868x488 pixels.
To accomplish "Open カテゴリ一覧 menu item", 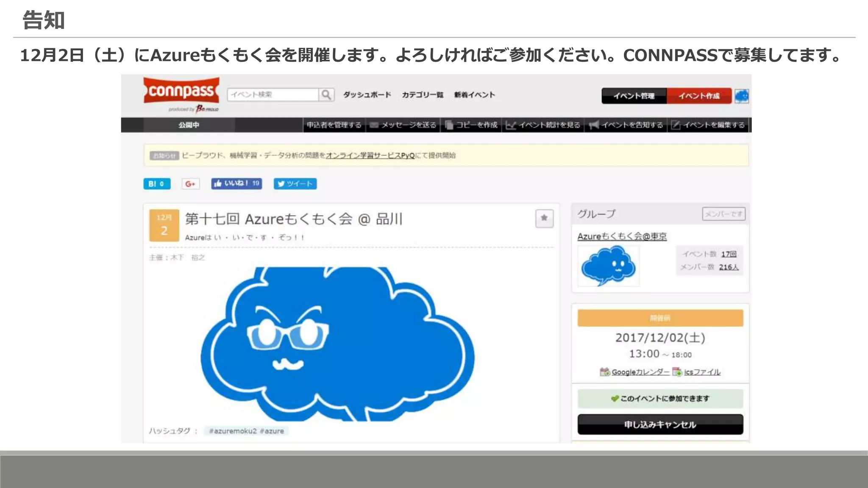I will click(423, 95).
